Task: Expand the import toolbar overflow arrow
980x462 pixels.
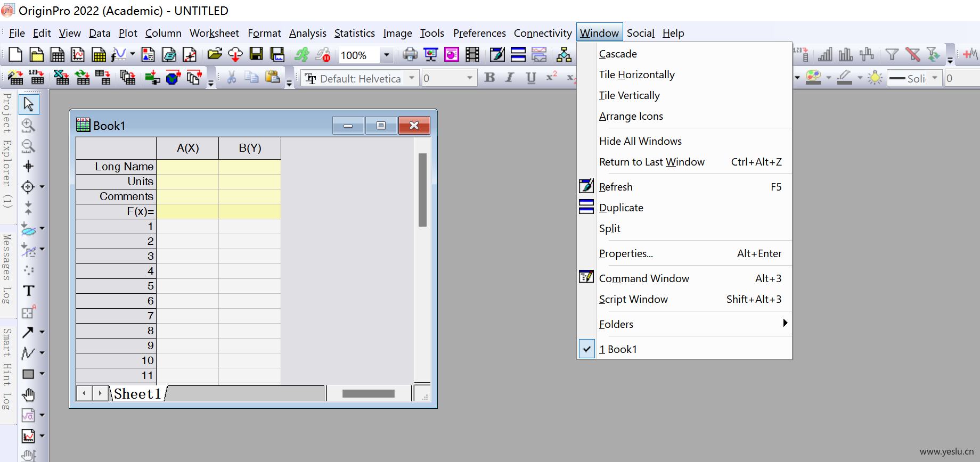Action: [211, 84]
